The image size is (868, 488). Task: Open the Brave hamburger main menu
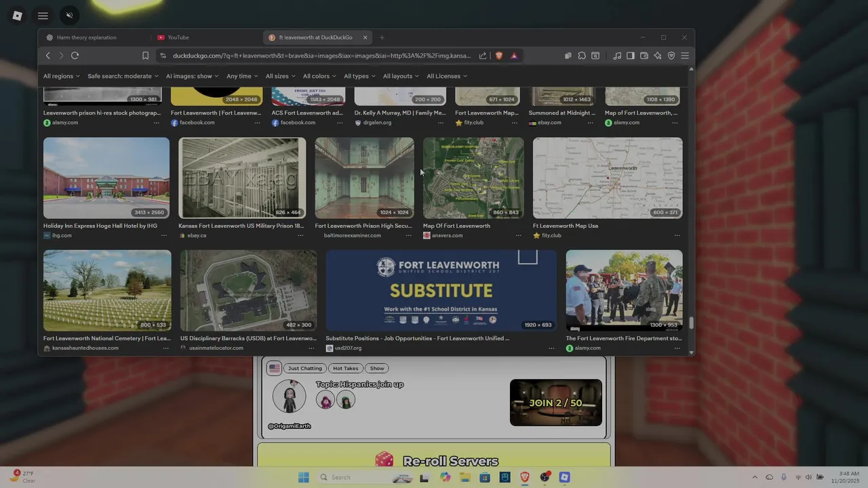coord(685,56)
